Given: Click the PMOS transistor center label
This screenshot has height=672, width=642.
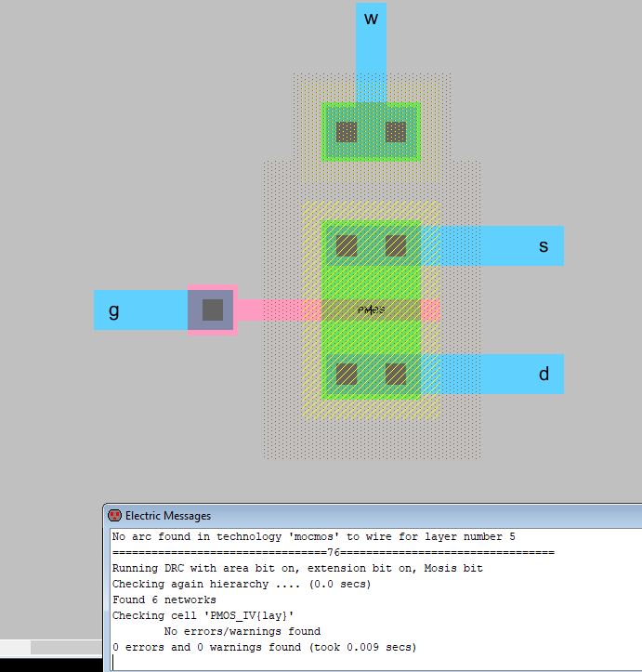Looking at the screenshot, I should pyautogui.click(x=371, y=310).
